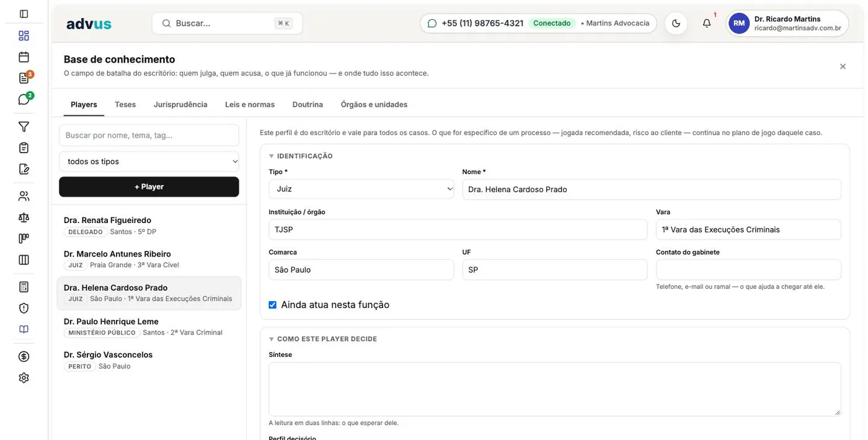
Task: Toggle 'Ainda atua nesta função' checkbox
Action: coord(272,305)
